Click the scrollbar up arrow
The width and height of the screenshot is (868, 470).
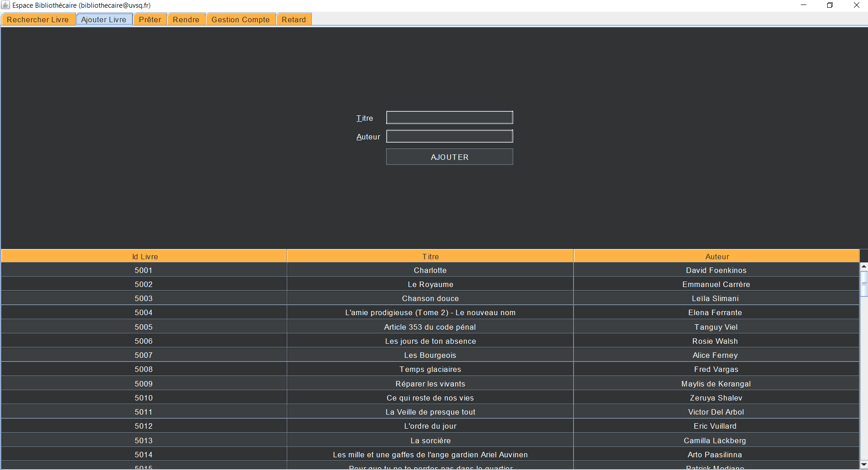pos(864,267)
